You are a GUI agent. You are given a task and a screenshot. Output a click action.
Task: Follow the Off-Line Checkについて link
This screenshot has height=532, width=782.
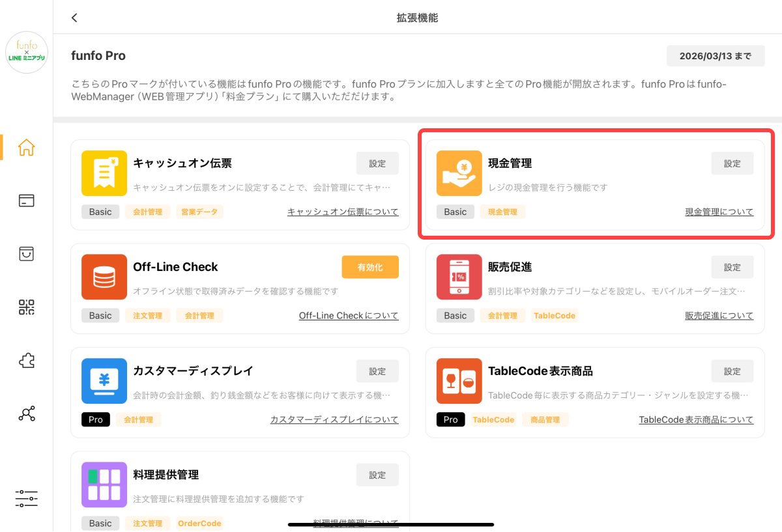click(x=349, y=316)
